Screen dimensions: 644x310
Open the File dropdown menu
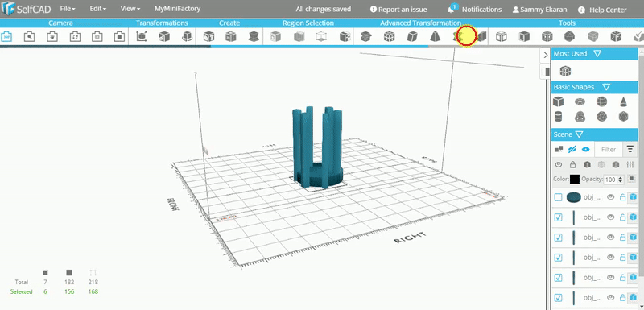coord(68,9)
